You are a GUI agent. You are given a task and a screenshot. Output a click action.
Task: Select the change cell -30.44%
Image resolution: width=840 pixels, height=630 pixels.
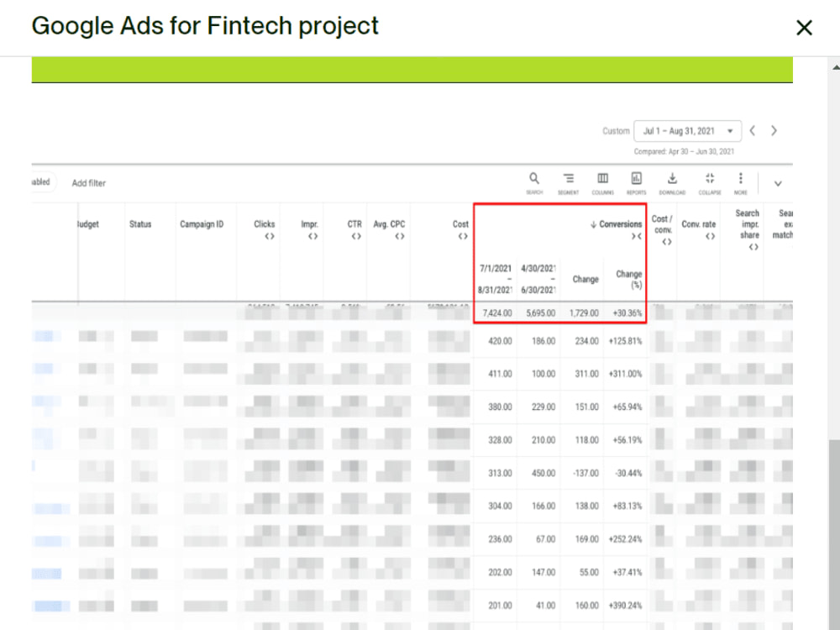[628, 473]
